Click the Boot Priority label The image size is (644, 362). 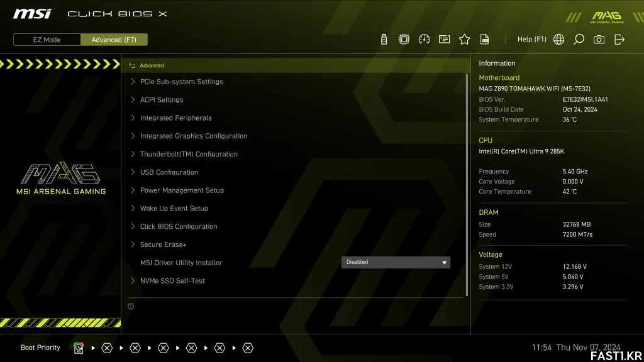pos(40,348)
